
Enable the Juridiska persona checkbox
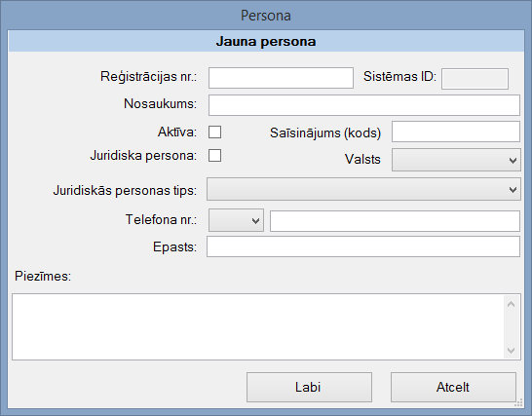pyautogui.click(x=214, y=156)
